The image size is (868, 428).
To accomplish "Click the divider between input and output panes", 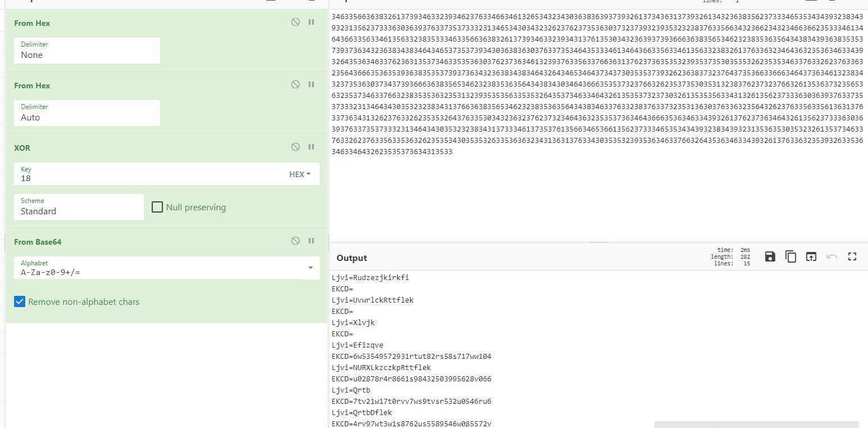I will [598, 242].
